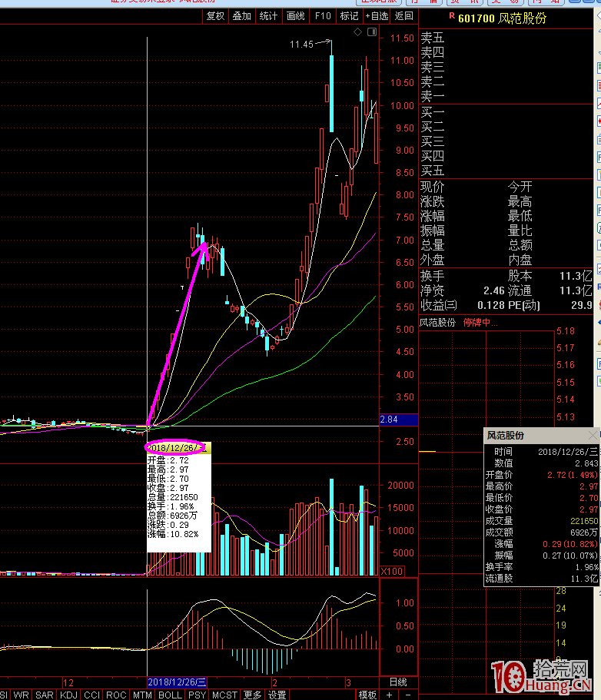Select 画线 drawing tool
This screenshot has height=700, width=601.
point(295,16)
